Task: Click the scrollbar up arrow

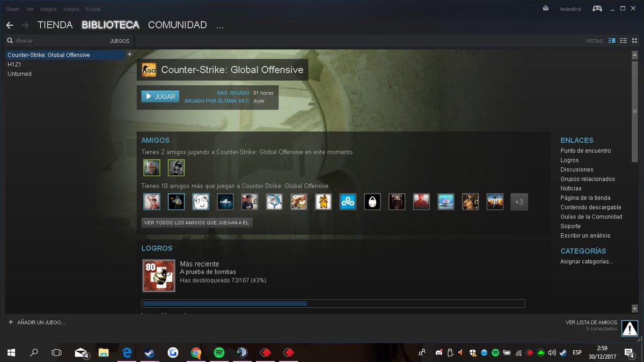Action: [635, 54]
